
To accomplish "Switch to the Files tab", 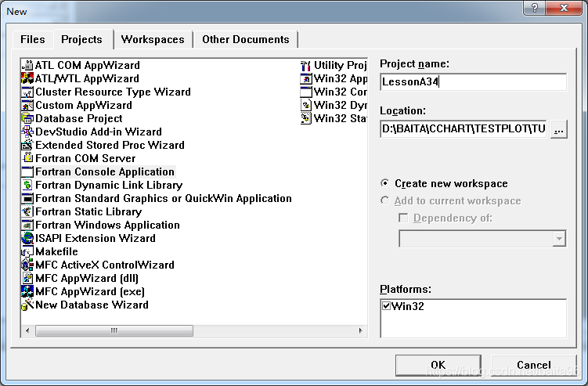I will click(33, 39).
